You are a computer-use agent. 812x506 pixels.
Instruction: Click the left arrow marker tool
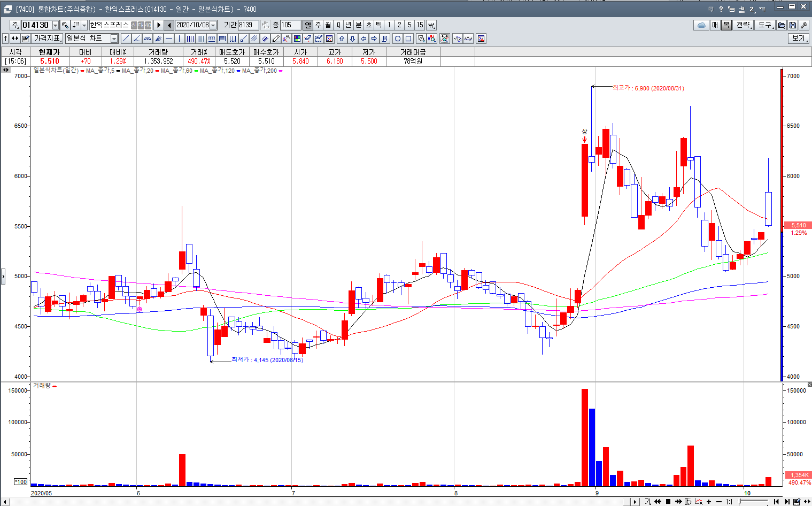364,39
